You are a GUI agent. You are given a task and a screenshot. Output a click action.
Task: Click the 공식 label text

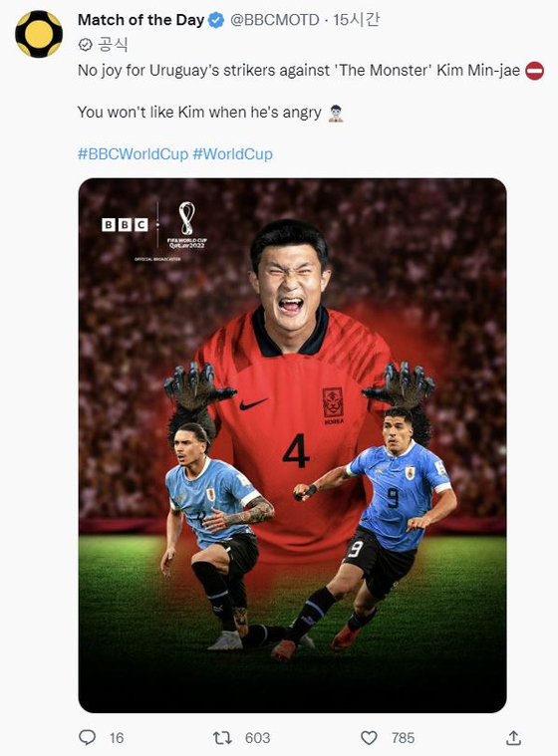[x=113, y=45]
